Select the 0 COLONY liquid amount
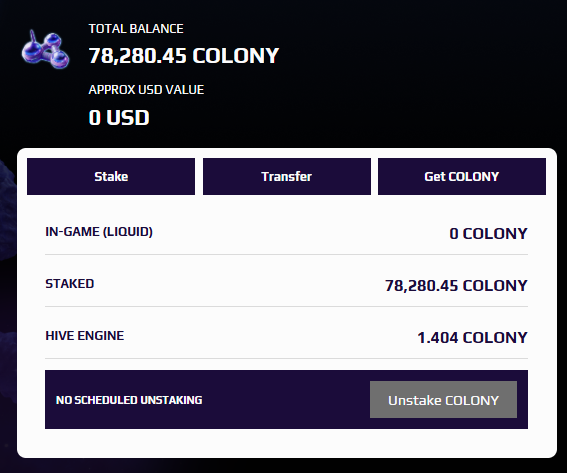The height and width of the screenshot is (473, 567). pyautogui.click(x=488, y=233)
